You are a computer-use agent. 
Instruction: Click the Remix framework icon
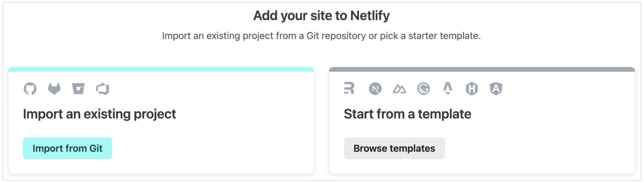pos(349,89)
